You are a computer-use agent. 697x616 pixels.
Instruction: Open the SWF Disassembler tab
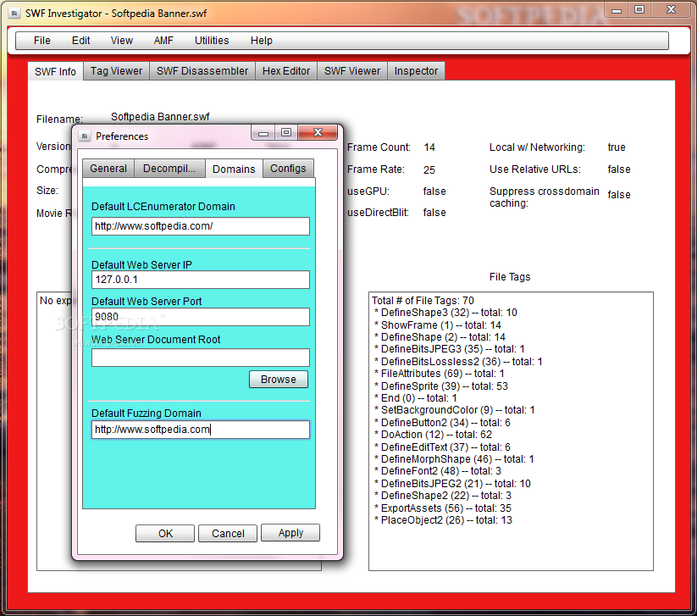pos(202,71)
